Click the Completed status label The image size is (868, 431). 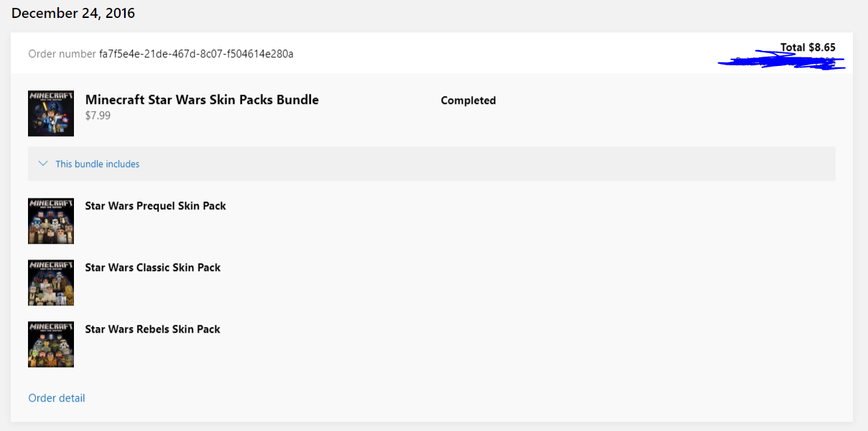coord(468,100)
